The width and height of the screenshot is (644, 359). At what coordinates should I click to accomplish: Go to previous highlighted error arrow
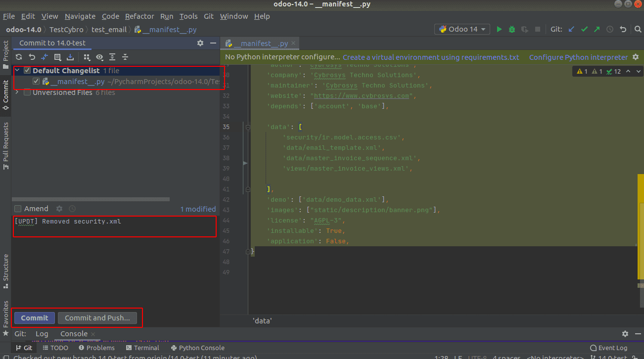point(628,71)
